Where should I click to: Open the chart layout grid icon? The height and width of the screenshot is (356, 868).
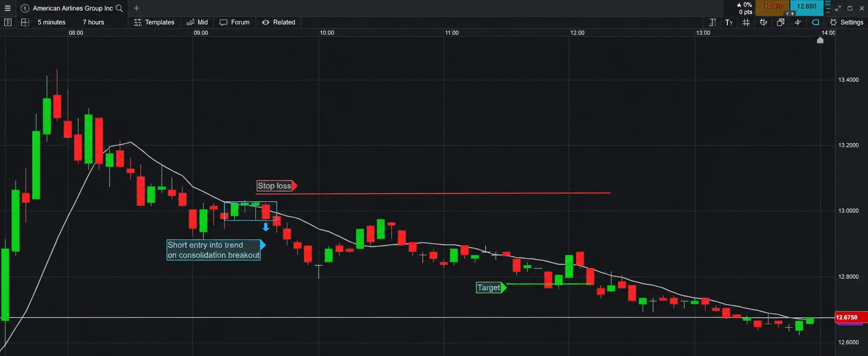point(25,22)
